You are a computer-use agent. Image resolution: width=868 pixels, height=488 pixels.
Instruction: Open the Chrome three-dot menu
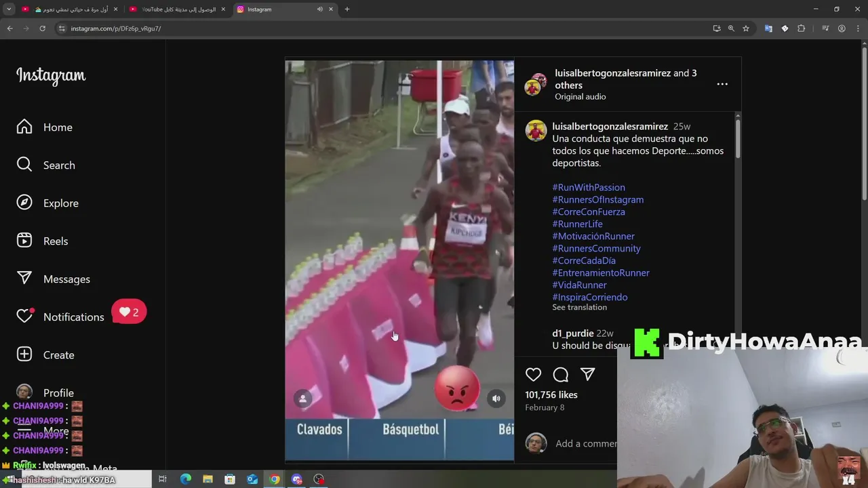[858, 28]
